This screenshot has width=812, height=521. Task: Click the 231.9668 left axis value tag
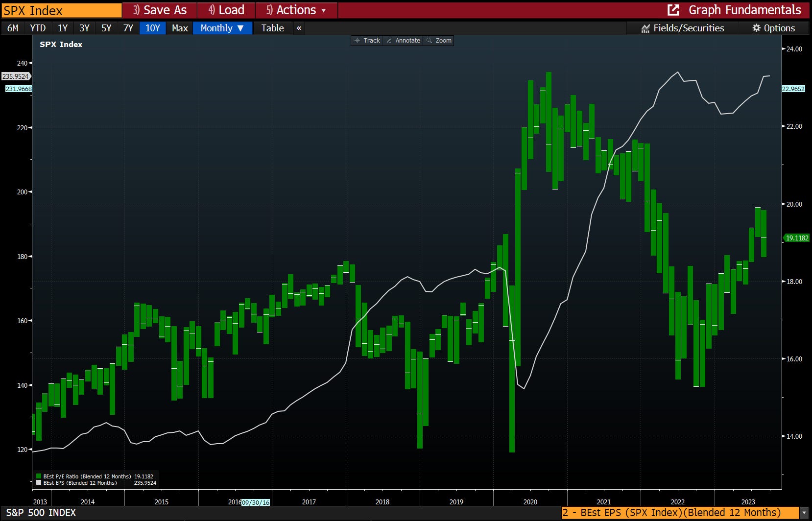click(x=19, y=89)
